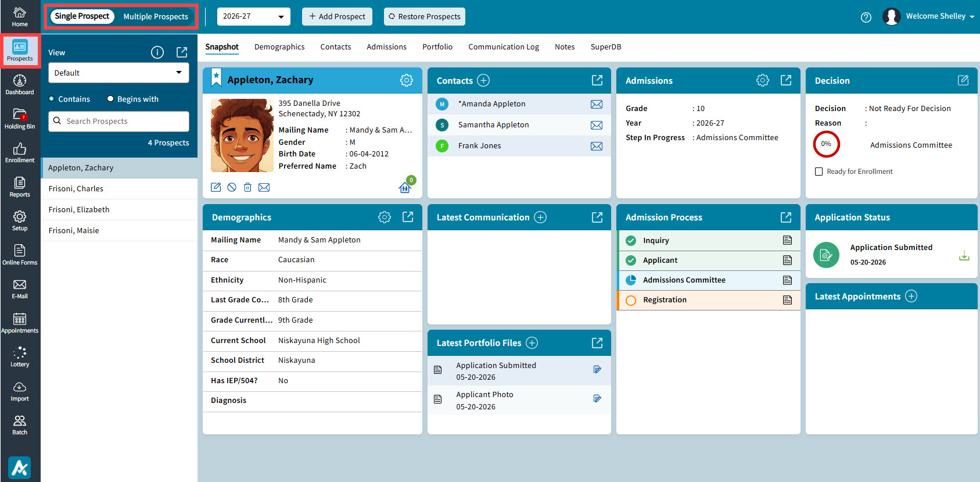
Task: Open the Lottery sidebar icon
Action: pos(20,357)
